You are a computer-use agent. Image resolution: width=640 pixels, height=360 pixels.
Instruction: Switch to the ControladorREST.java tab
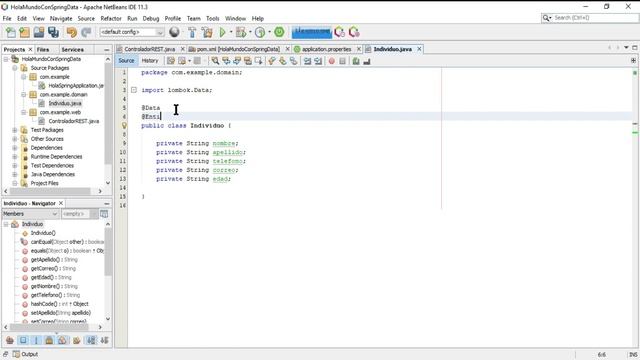pos(150,49)
